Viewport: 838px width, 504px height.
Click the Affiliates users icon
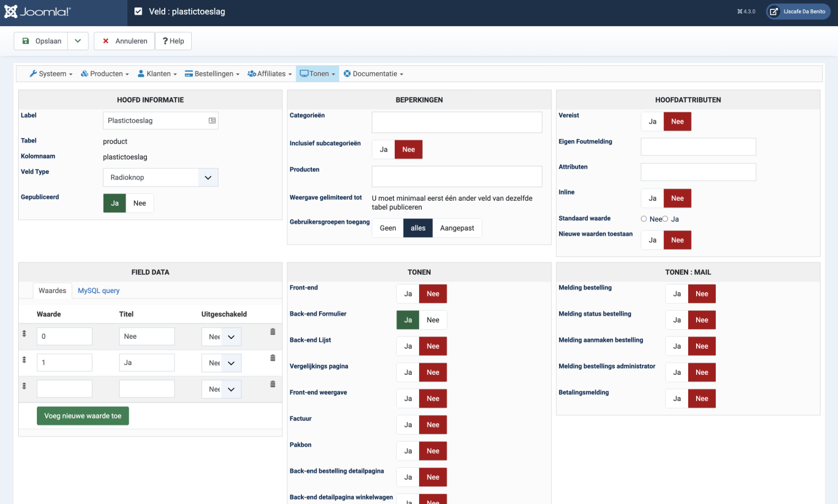pos(252,74)
